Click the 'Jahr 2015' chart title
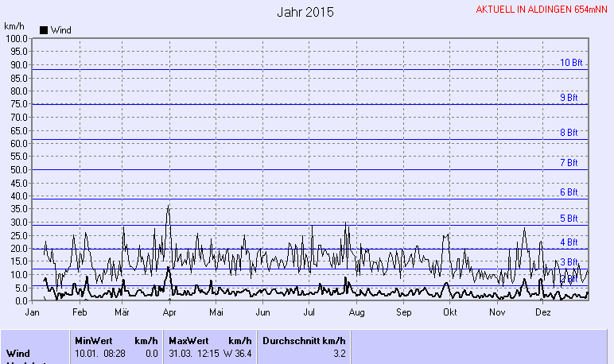The height and width of the screenshot is (364, 614). pyautogui.click(x=305, y=13)
